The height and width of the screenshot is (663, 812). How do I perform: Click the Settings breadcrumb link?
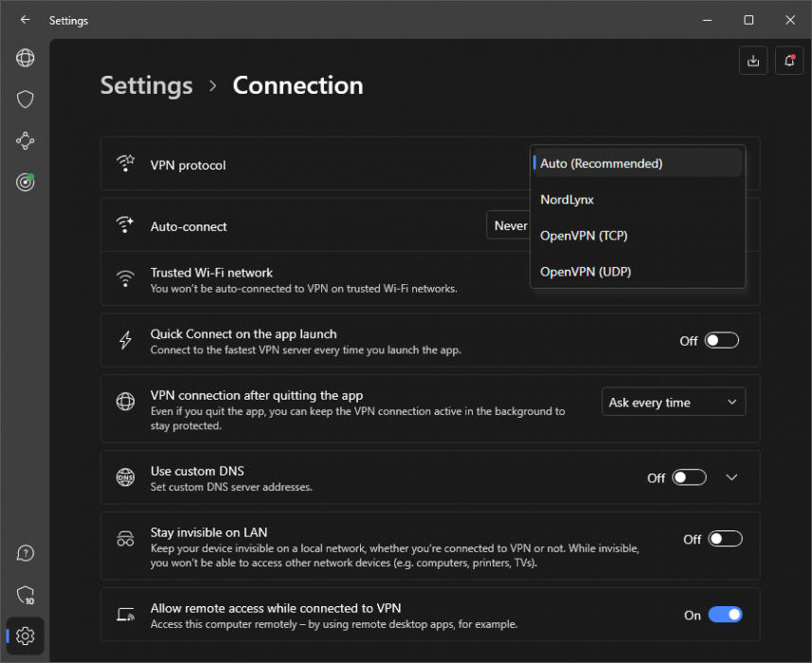[x=146, y=85]
